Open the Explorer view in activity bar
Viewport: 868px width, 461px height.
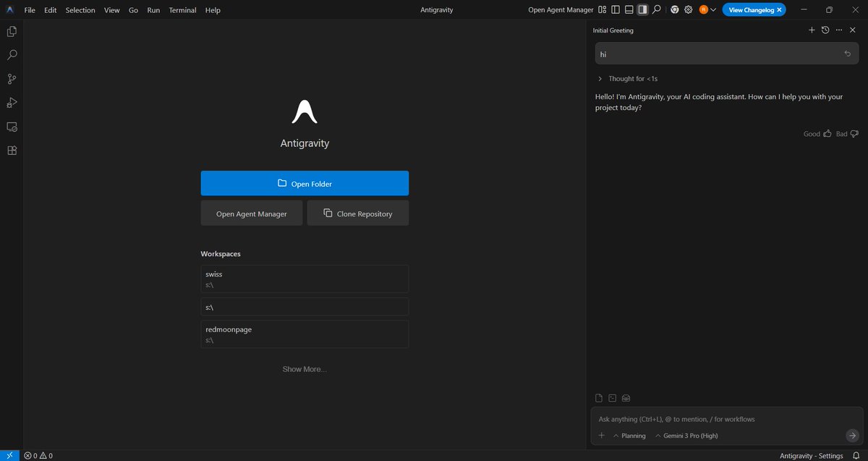coord(12,31)
